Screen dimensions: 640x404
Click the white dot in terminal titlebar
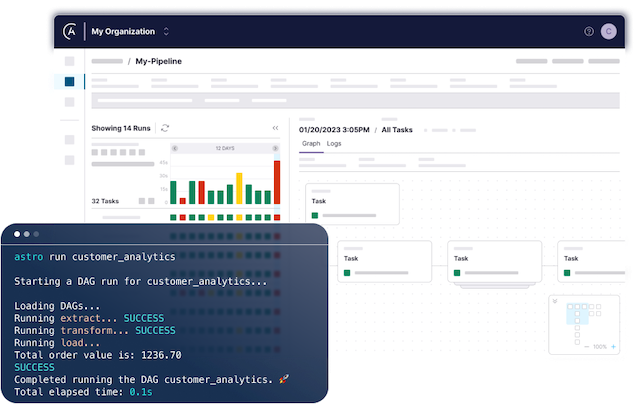pos(17,234)
